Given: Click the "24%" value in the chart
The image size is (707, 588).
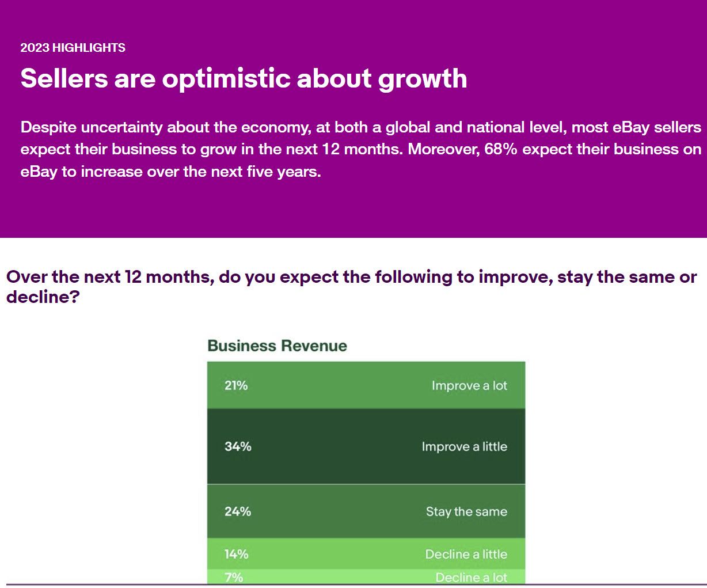Looking at the screenshot, I should click(x=238, y=511).
